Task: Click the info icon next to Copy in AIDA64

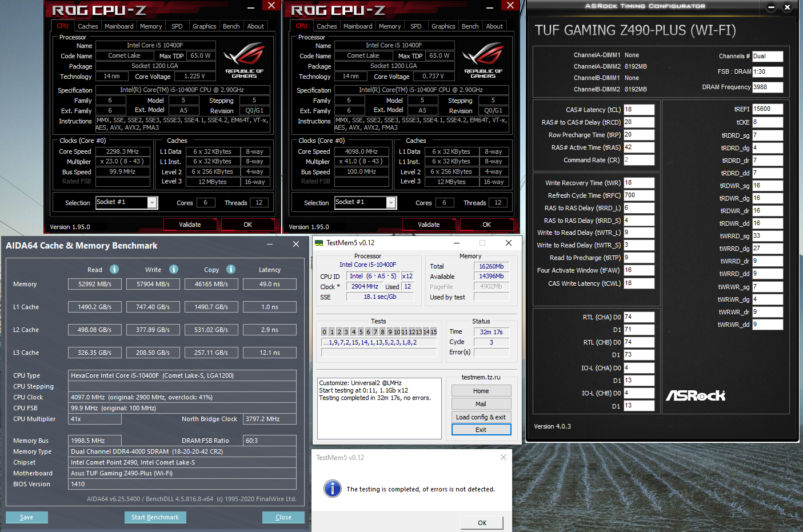Action: click(231, 269)
